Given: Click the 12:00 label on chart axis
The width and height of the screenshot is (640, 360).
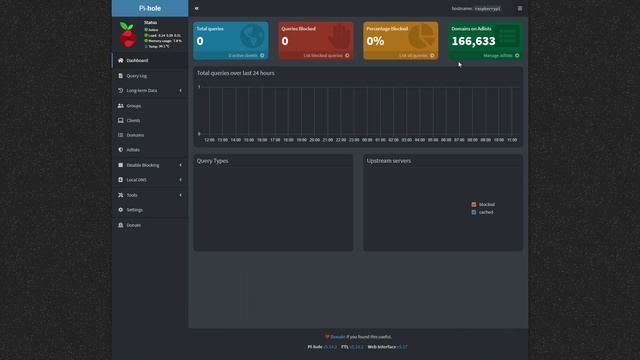Looking at the screenshot, I should (x=209, y=140).
